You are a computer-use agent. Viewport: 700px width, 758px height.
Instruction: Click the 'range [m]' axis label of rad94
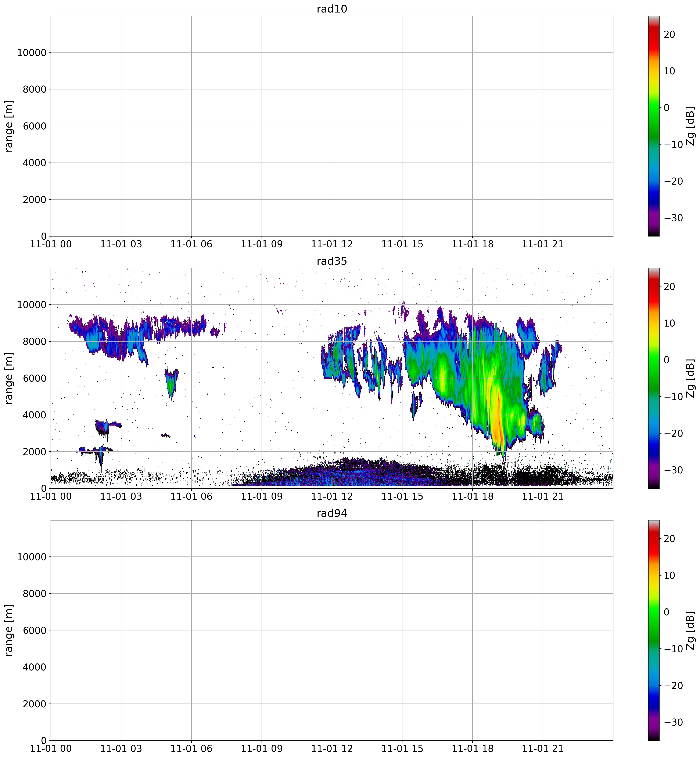point(9,630)
